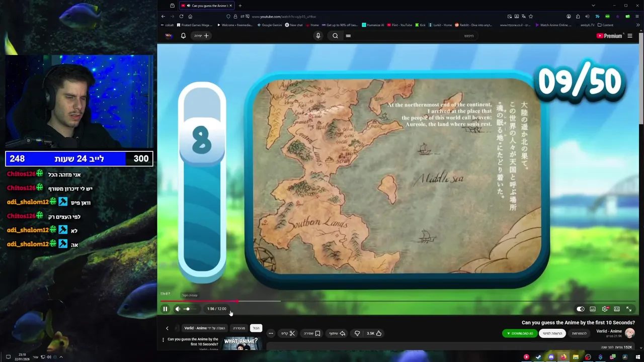Screen dimensions: 644x362
Task: Open the 'WHAT ANIME?' suggested video thumbnail
Action: click(x=241, y=343)
